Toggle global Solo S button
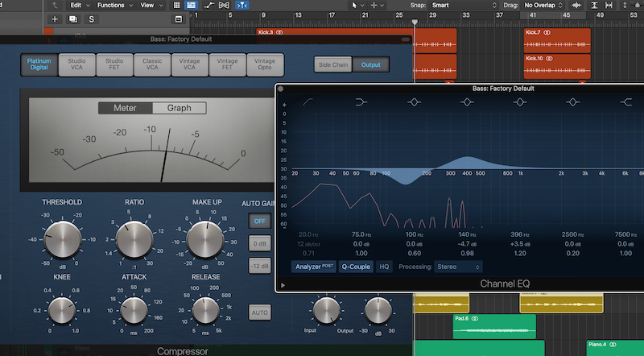The height and width of the screenshot is (356, 644). (x=91, y=19)
